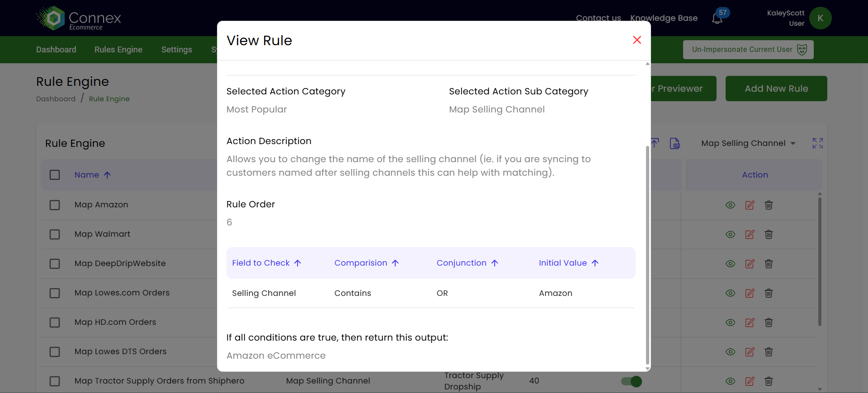Open the Map Selling Channel filter dropdown
This screenshot has height=393, width=868.
pyautogui.click(x=748, y=143)
